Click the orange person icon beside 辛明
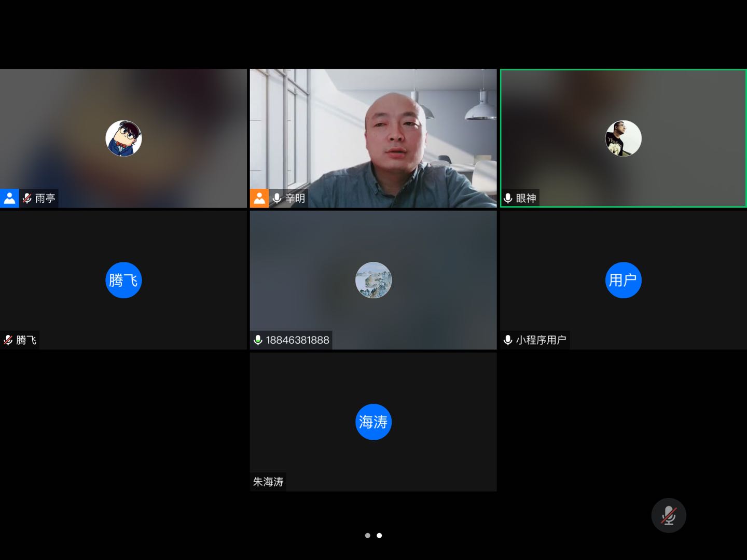Viewport: 747px width, 560px height. click(x=259, y=198)
